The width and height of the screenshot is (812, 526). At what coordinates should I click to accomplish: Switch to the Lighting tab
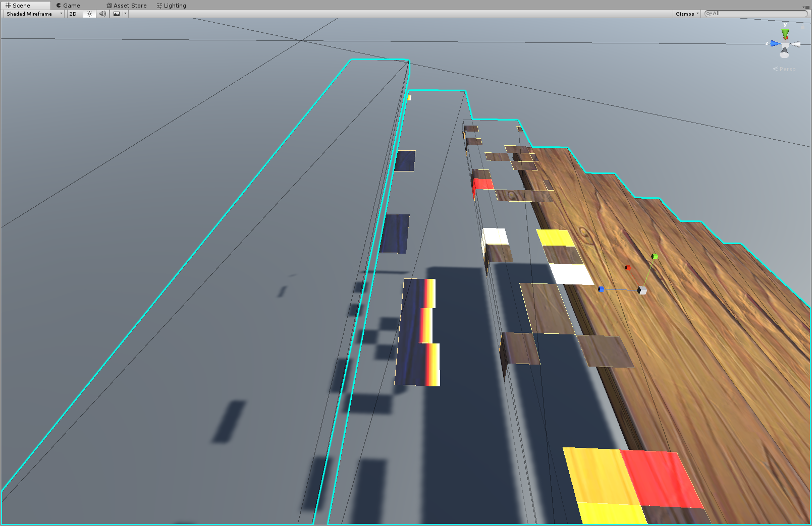(x=172, y=6)
